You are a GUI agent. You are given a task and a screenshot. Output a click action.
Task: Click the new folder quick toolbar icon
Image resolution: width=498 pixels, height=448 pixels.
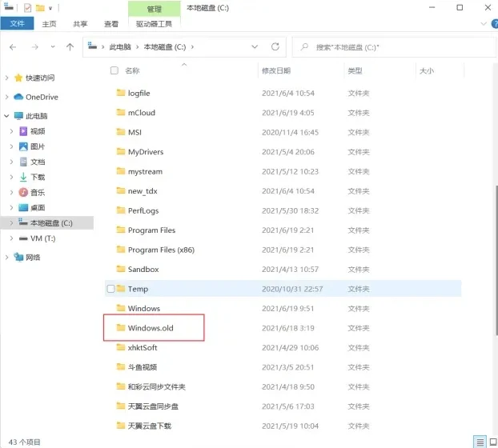pos(40,8)
